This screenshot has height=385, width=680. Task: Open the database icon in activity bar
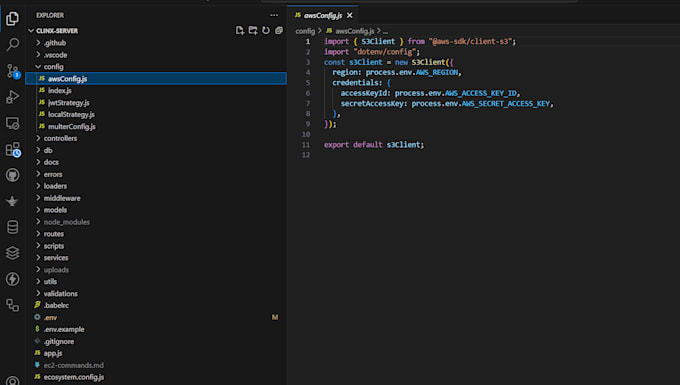pos(12,227)
